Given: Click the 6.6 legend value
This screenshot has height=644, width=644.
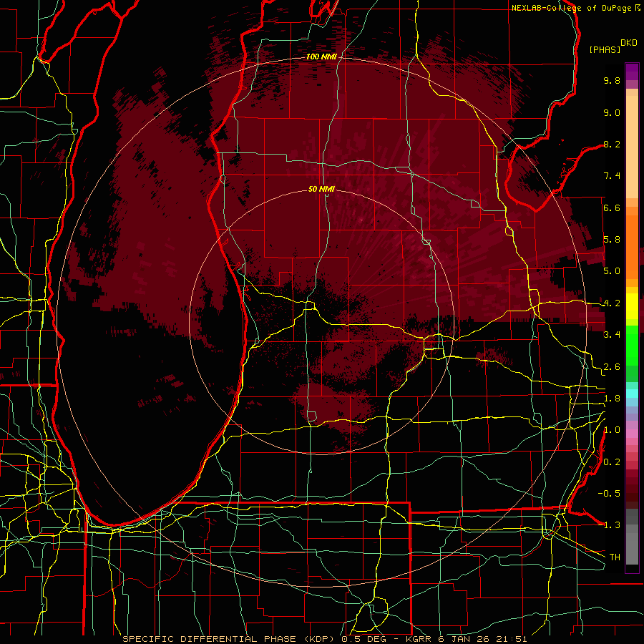Looking at the screenshot, I should [x=612, y=208].
